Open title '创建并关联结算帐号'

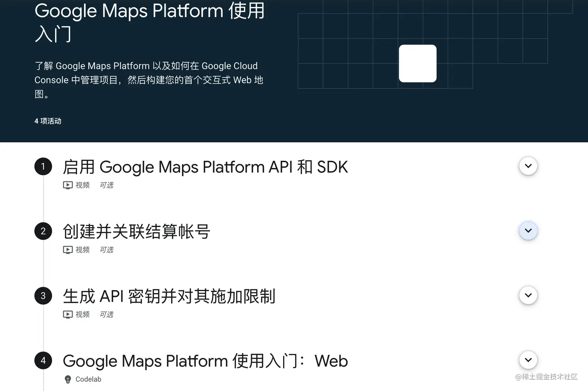(x=136, y=231)
